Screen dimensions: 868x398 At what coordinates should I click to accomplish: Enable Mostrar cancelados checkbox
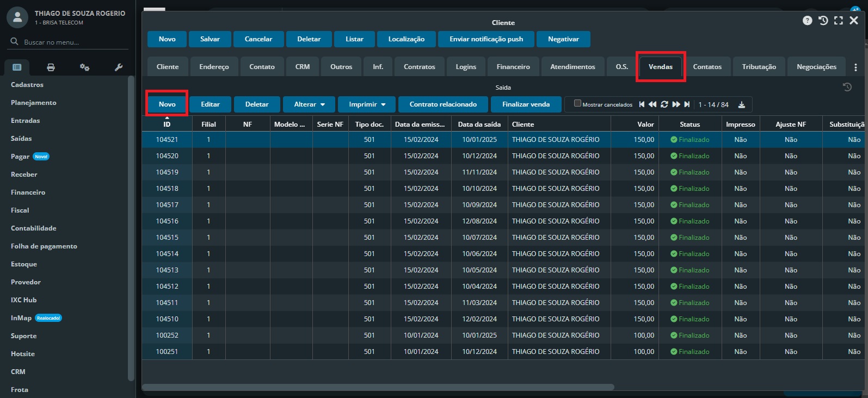tap(577, 103)
